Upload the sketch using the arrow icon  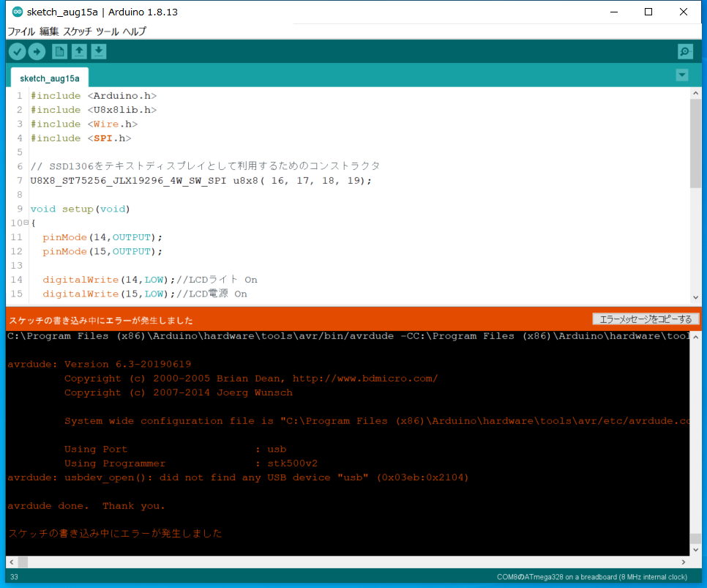[x=37, y=51]
